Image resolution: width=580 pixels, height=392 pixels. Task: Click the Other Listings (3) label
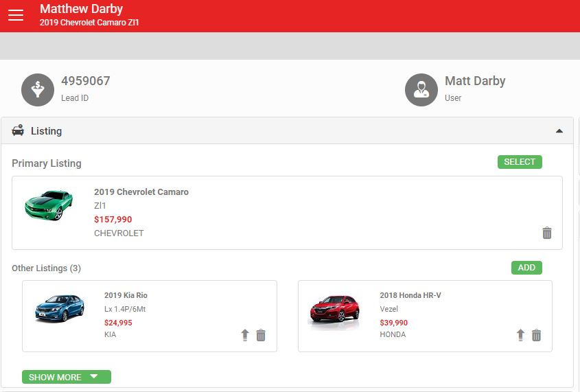[46, 268]
